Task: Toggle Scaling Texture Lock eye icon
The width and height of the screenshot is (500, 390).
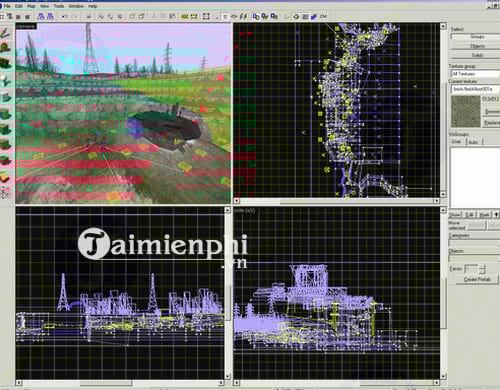Action: (234, 16)
